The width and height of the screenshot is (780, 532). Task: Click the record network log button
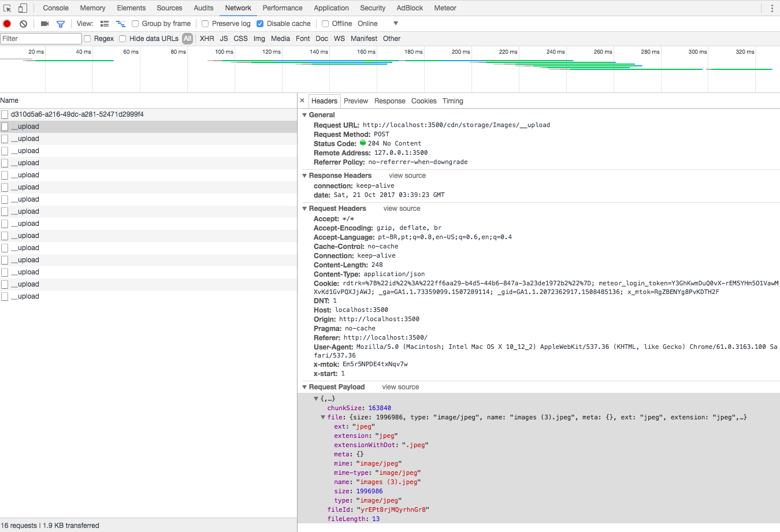(x=6, y=23)
